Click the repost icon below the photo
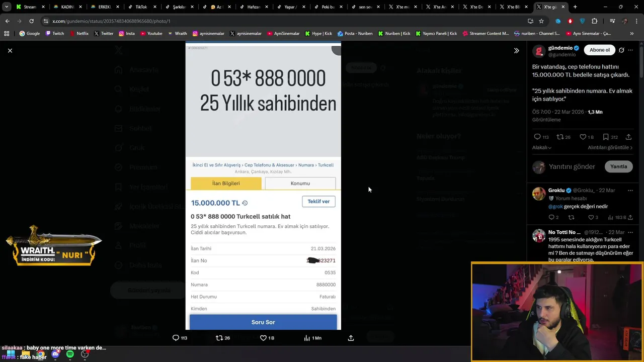 tap(219, 338)
